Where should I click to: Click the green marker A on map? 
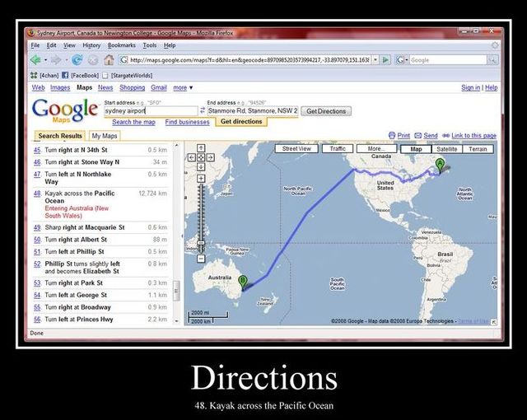[x=440, y=166]
